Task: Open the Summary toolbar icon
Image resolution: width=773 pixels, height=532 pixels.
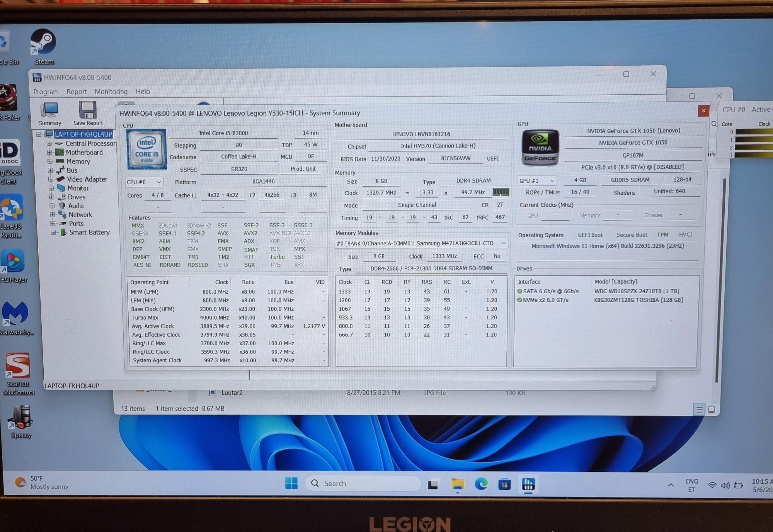Action: pos(50,114)
